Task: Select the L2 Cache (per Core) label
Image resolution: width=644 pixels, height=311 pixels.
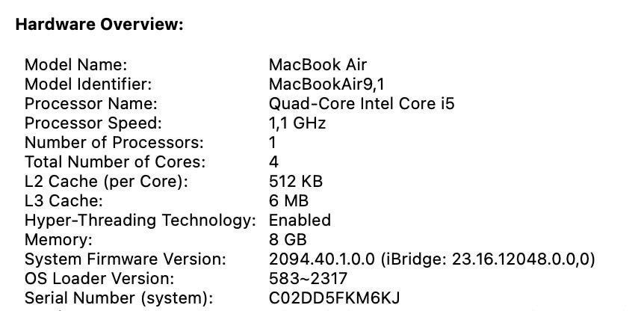Action: (x=107, y=182)
